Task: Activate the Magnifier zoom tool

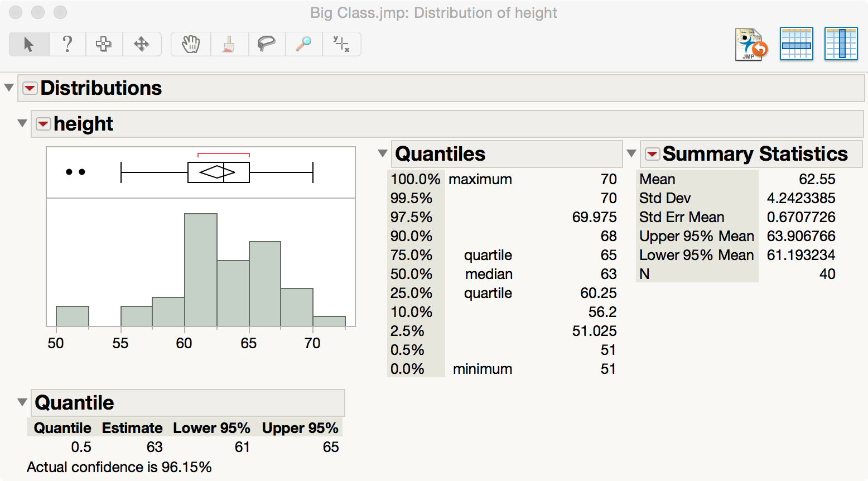Action: coord(303,44)
